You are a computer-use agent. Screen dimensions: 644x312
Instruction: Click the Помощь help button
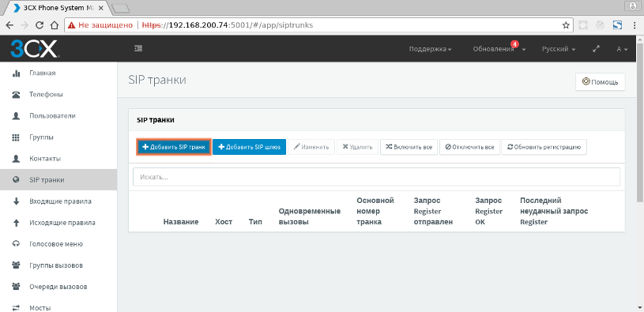tap(600, 81)
